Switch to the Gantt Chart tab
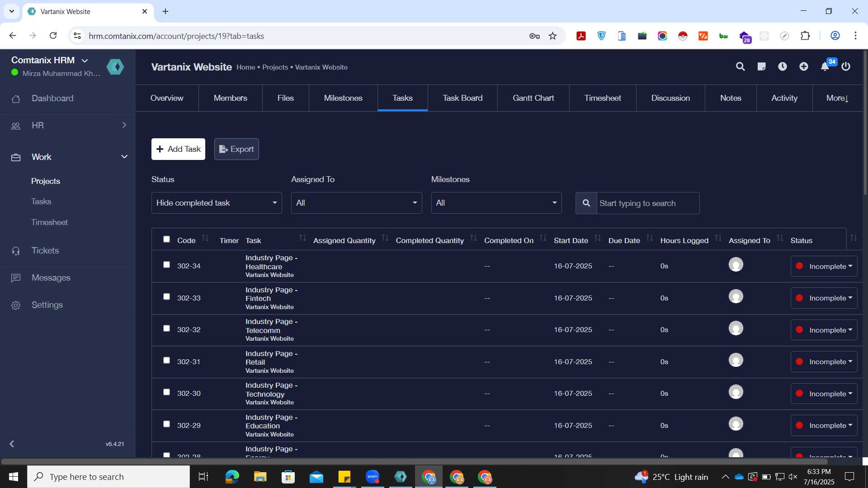 coord(533,98)
